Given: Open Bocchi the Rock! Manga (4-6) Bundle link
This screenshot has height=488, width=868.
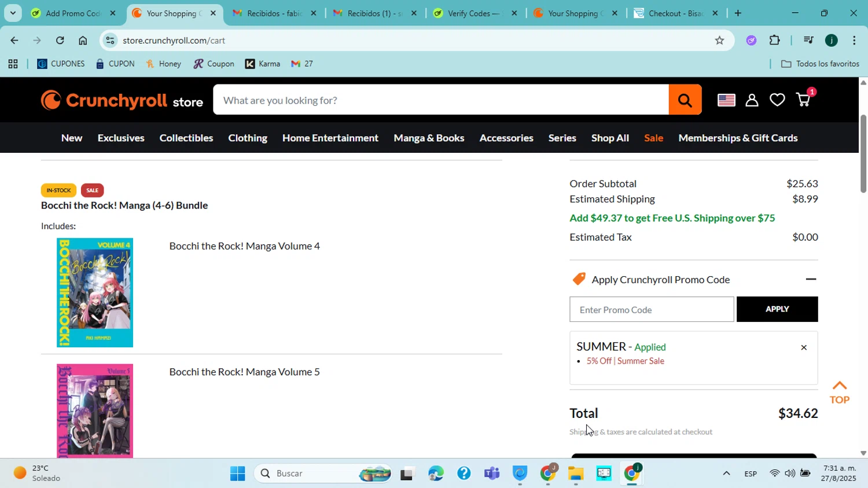Looking at the screenshot, I should (124, 205).
